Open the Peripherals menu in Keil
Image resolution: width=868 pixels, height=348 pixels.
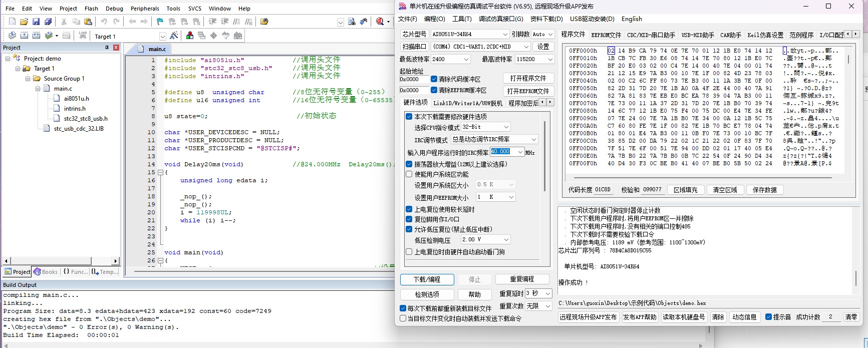(145, 9)
